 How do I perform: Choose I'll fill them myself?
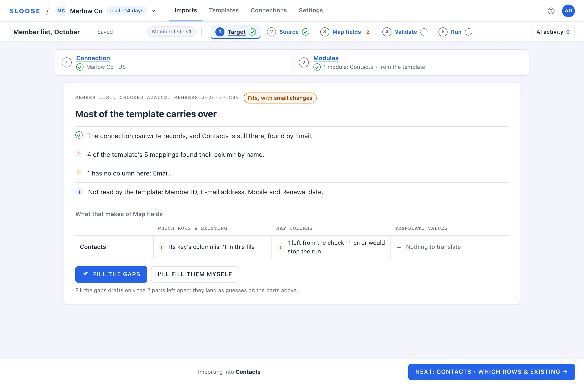pos(195,274)
